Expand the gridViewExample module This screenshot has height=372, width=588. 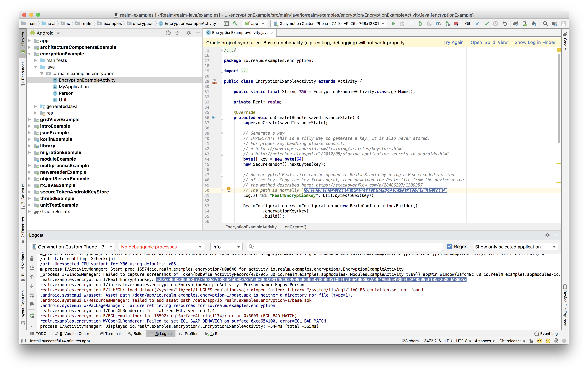point(30,120)
